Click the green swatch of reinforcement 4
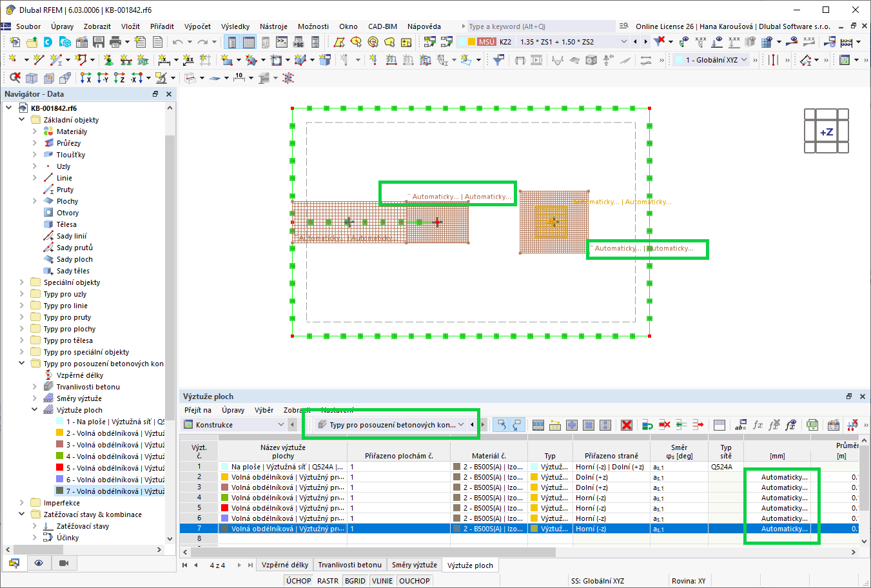This screenshot has height=588, width=871. [x=60, y=456]
